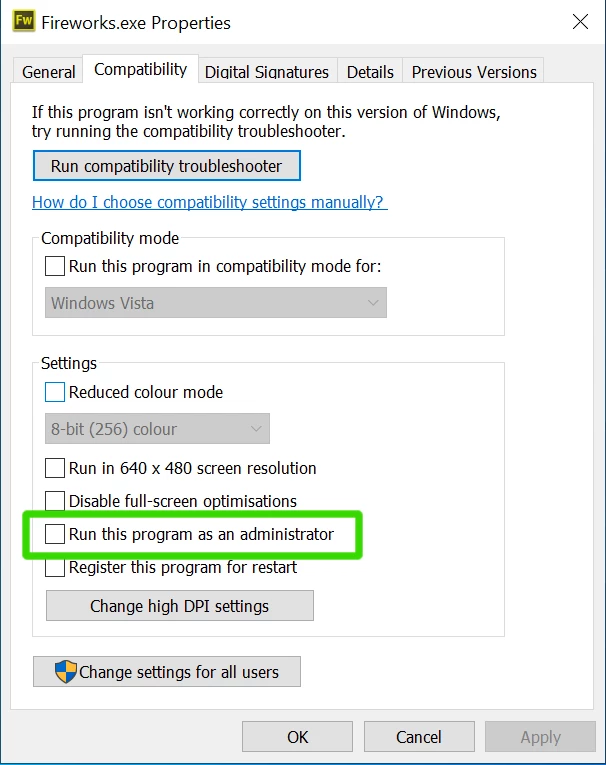Switch to the Details tab
The image size is (606, 765).
(x=370, y=72)
